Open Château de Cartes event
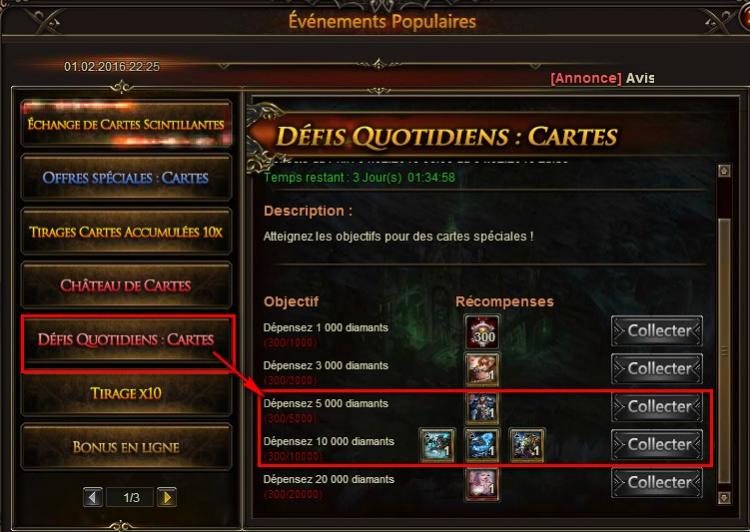This screenshot has height=532, width=750. point(126,286)
